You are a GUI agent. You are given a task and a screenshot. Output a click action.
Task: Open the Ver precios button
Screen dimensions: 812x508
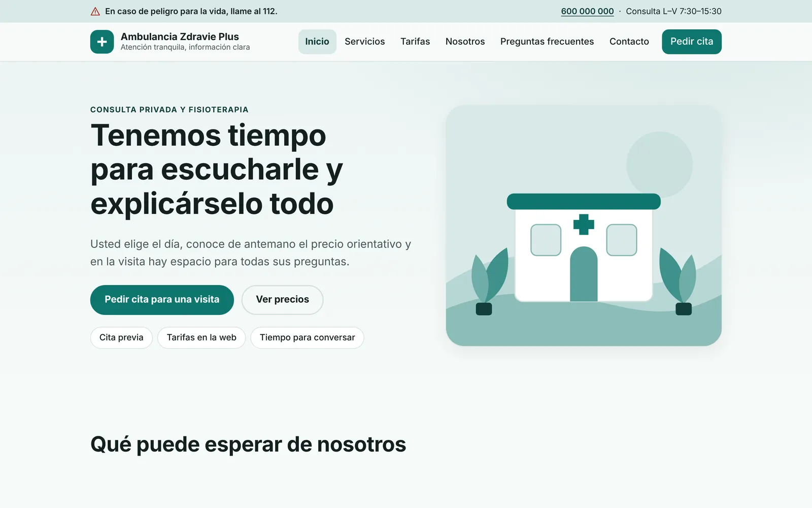click(282, 300)
